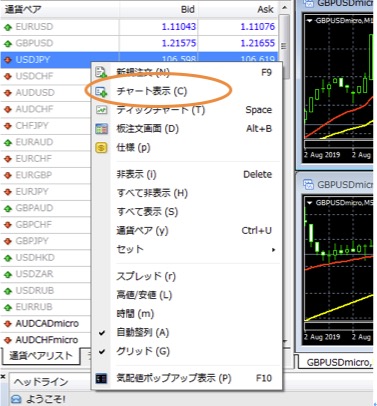This screenshot has width=377, height=406.
Task: Click the yellow specification icon beside 仕様
Action: click(x=101, y=147)
